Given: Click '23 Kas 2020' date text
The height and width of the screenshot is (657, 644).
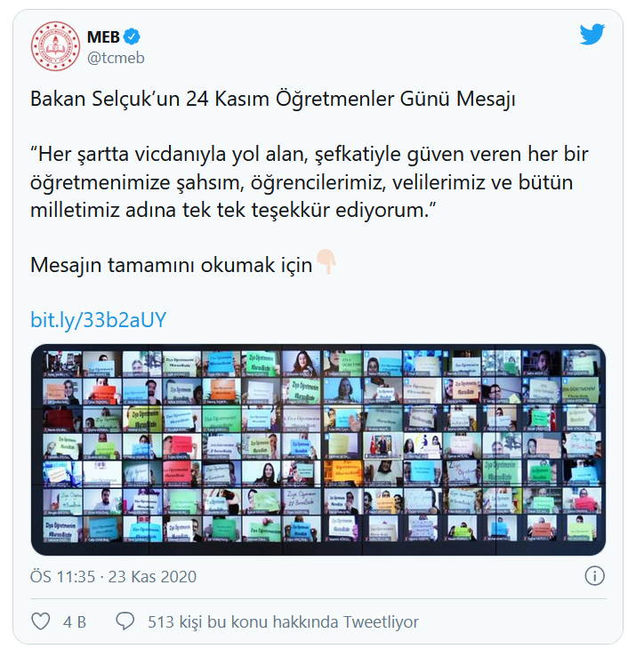Looking at the screenshot, I should coord(152,577).
